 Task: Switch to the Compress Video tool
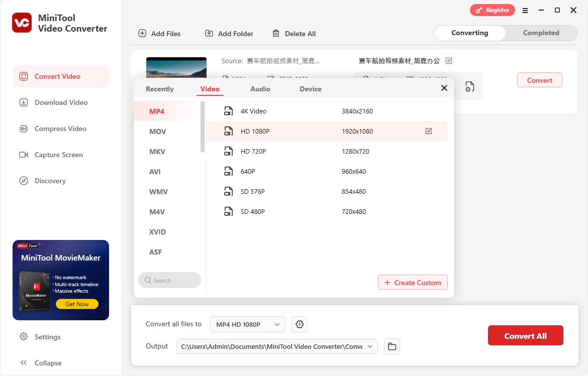pos(60,129)
